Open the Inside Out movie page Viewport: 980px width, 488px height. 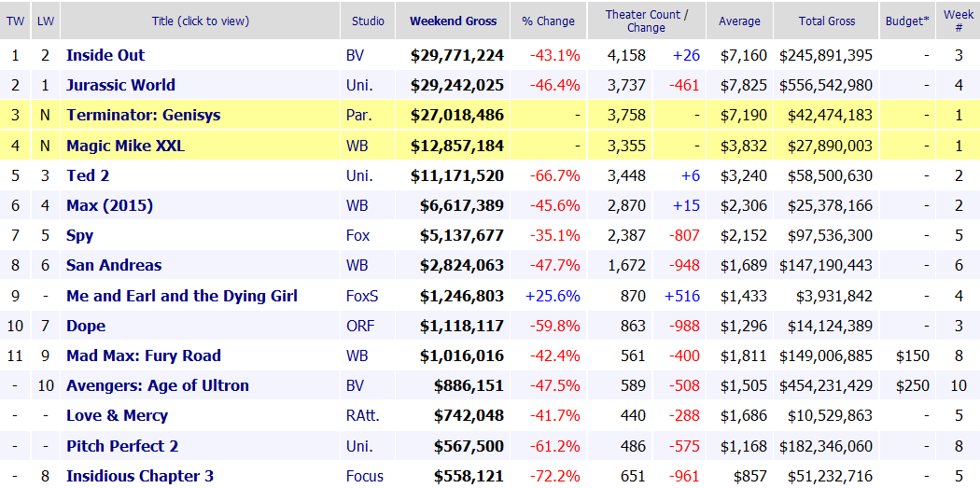point(105,55)
